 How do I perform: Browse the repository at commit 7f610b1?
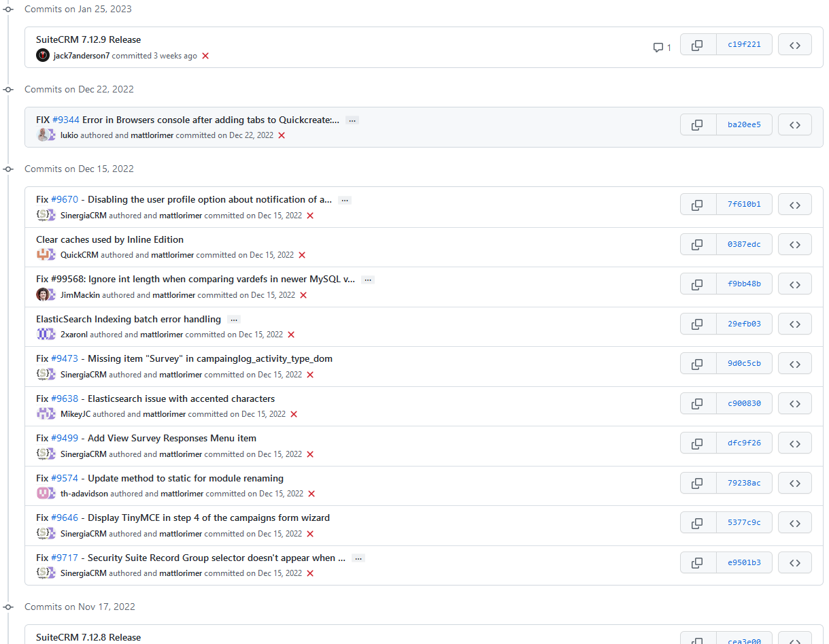795,205
